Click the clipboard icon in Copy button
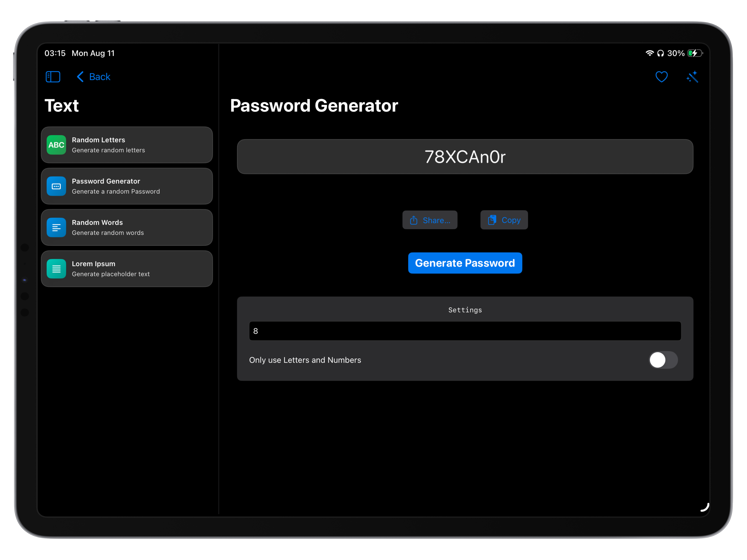This screenshot has width=747, height=560. 492,220
